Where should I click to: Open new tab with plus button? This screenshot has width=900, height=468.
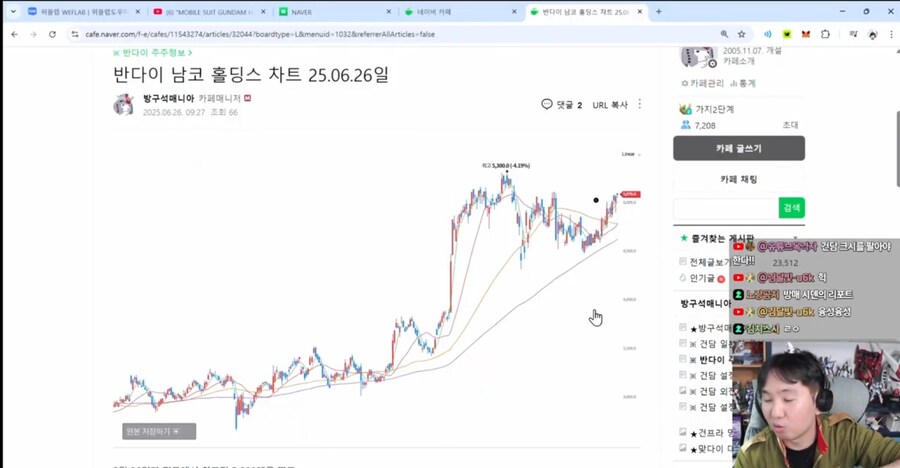click(x=658, y=12)
